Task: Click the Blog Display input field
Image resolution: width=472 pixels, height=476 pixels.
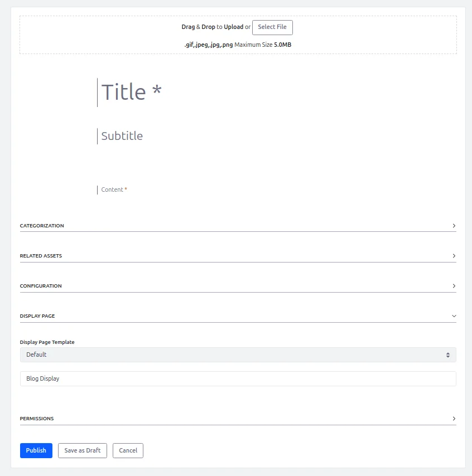Action: pos(238,378)
